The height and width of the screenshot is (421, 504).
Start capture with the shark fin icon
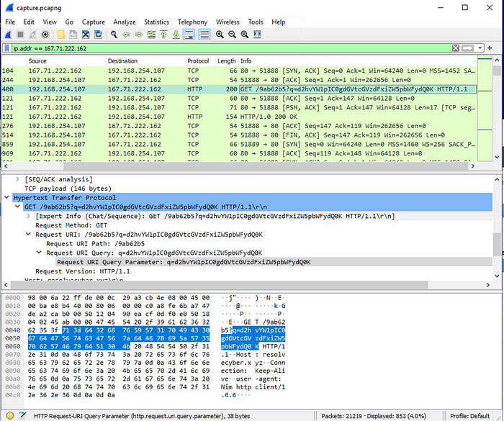8,35
